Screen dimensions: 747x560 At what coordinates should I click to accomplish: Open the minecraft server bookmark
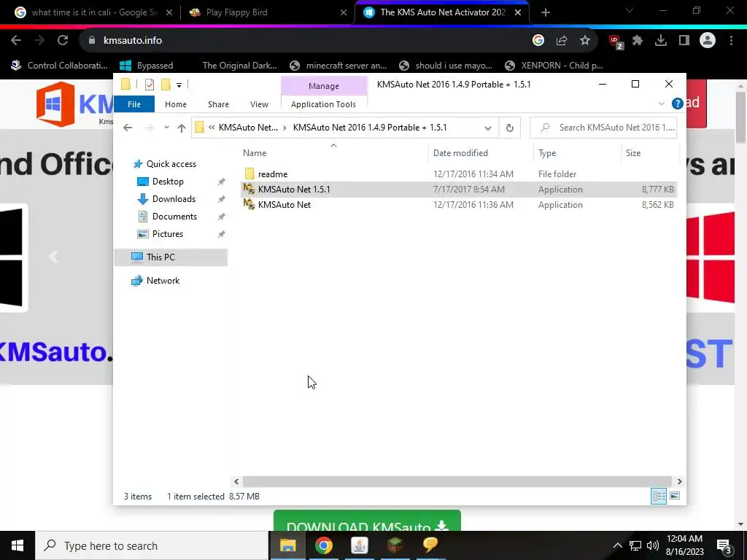tap(338, 66)
